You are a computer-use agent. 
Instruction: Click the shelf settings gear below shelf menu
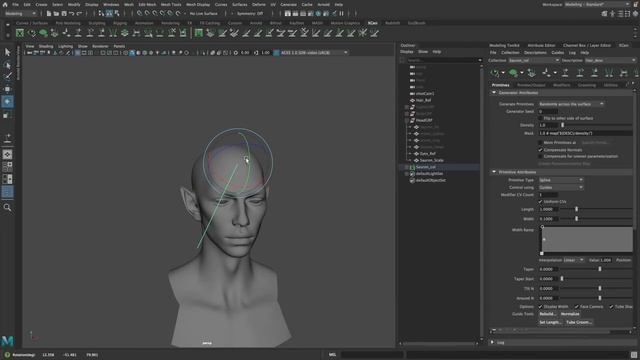[x=8, y=36]
